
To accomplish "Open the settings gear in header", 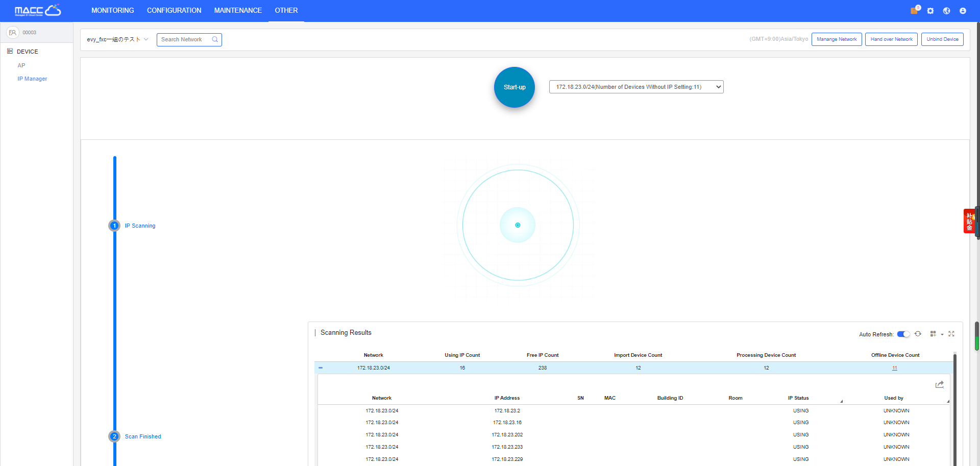I will (930, 11).
